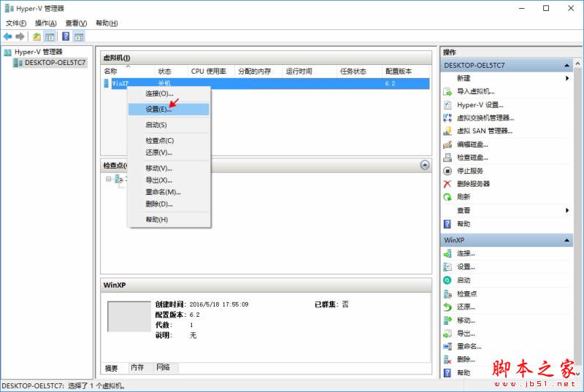Choose 连接(O)... in context menu
Screen dimensions: 584x392
tap(169, 94)
